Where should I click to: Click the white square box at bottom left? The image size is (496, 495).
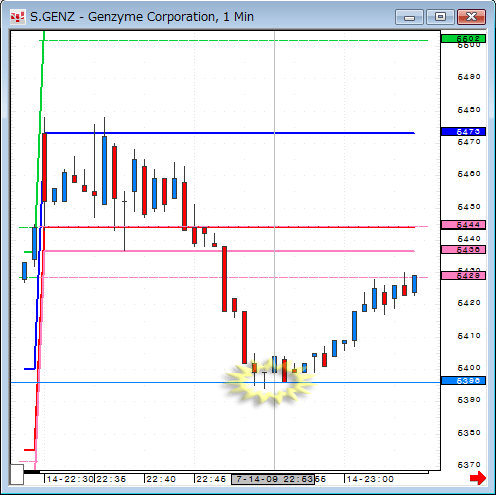[x=17, y=474]
